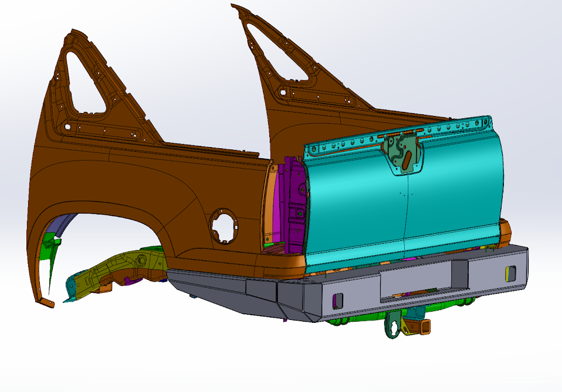Click the left rectangular cutout in rear bumper
Viewport: 562px width, 392px height.
[x=338, y=299]
